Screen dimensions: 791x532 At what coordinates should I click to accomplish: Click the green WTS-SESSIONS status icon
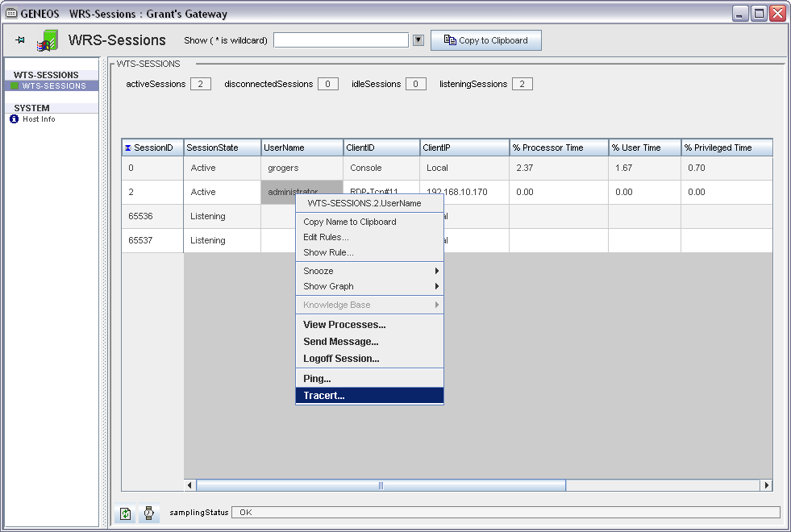coord(15,85)
